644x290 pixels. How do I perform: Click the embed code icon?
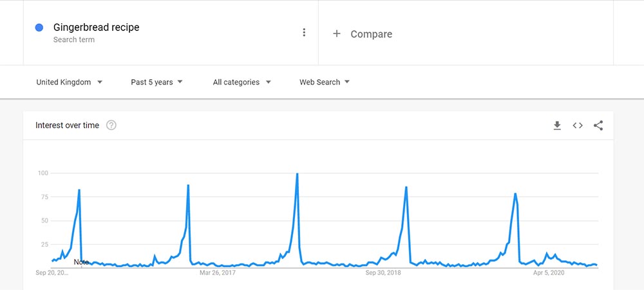[578, 126]
